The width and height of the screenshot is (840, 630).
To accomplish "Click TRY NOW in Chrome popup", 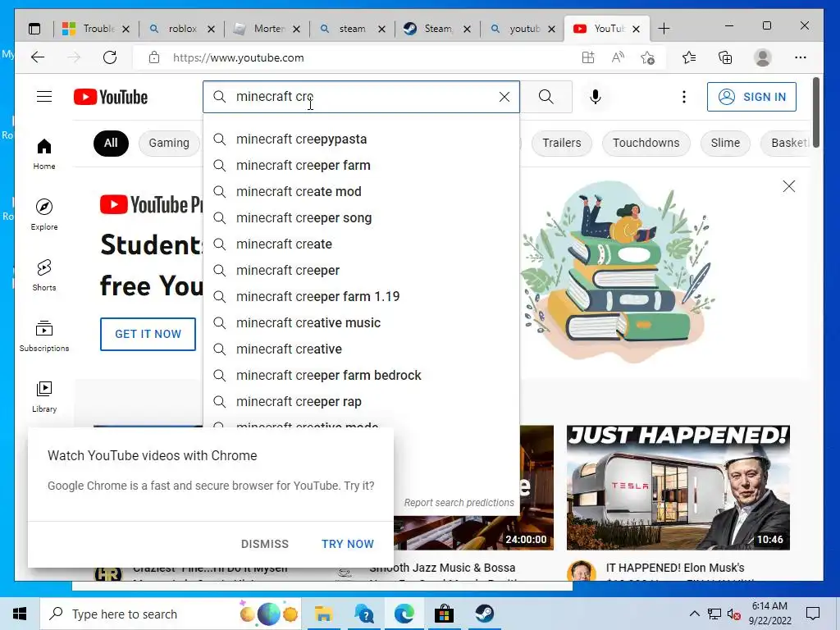I will point(348,544).
